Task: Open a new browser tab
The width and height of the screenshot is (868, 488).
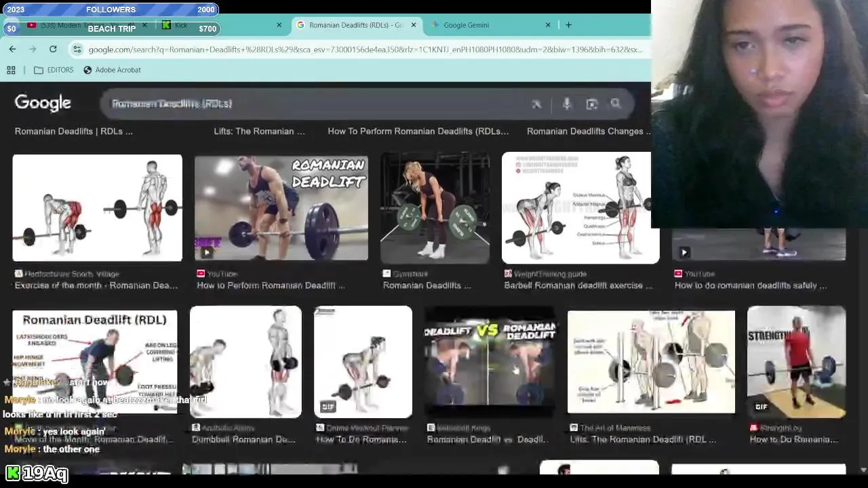Action: click(568, 25)
